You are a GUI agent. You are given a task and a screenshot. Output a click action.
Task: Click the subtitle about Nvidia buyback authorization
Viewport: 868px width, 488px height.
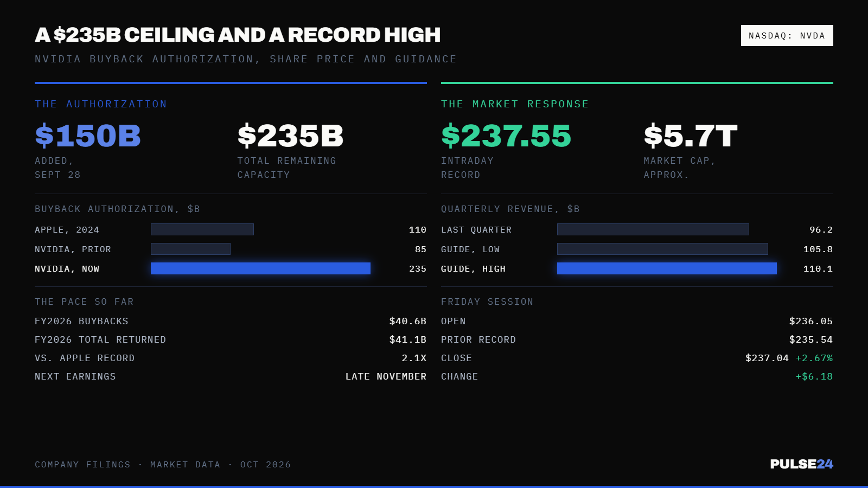(246, 59)
